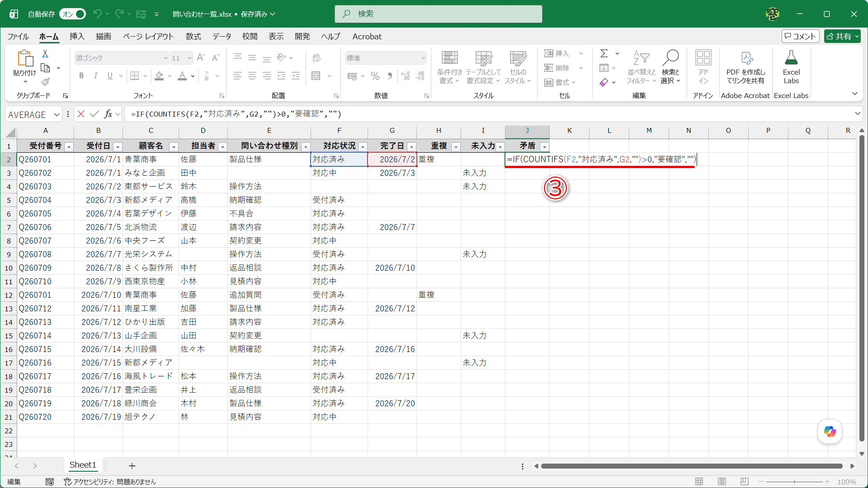Click the Merge and Center icon

[316, 76]
